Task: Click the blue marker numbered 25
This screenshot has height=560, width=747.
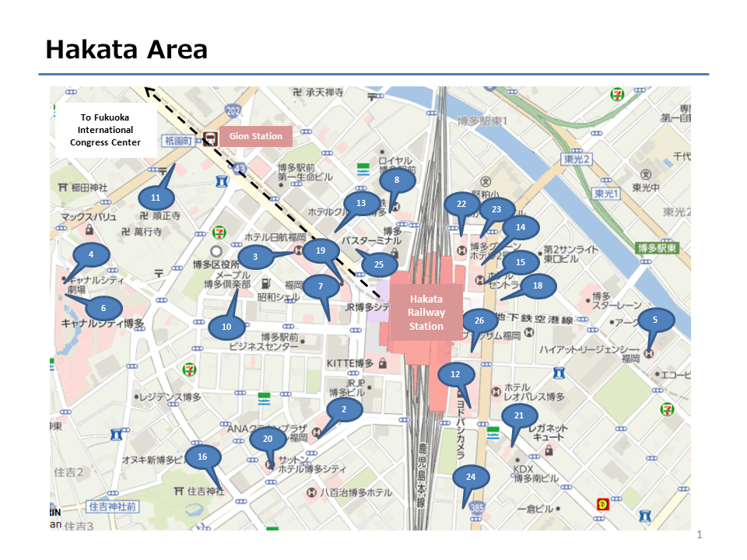Action: pyautogui.click(x=379, y=264)
